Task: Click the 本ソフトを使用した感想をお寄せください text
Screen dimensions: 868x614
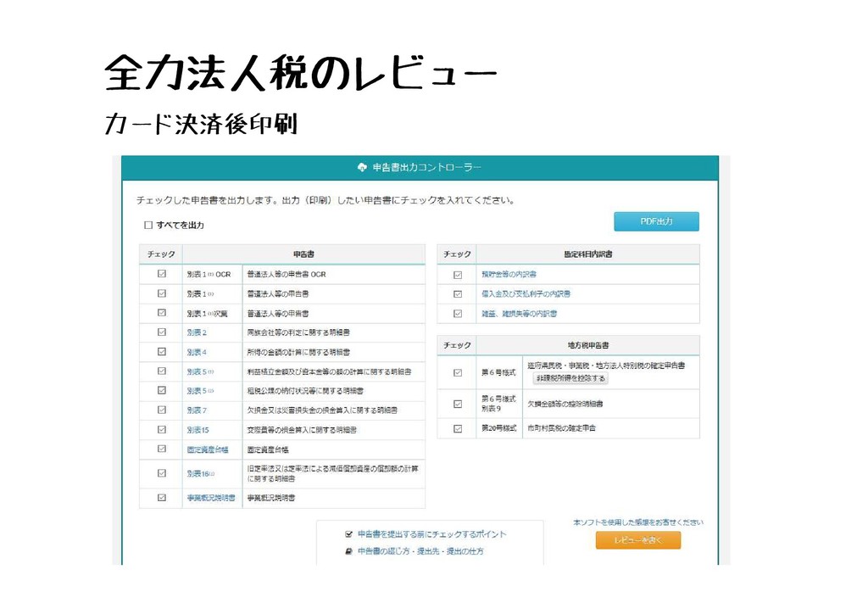Action: (x=638, y=522)
